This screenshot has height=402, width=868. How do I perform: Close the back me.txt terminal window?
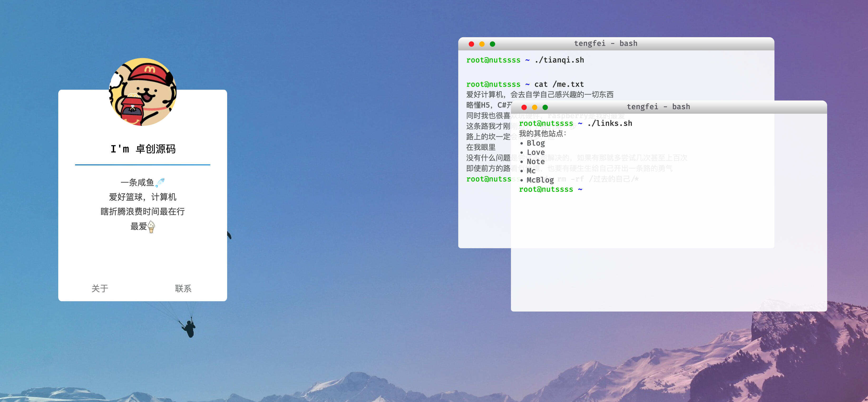coord(471,44)
